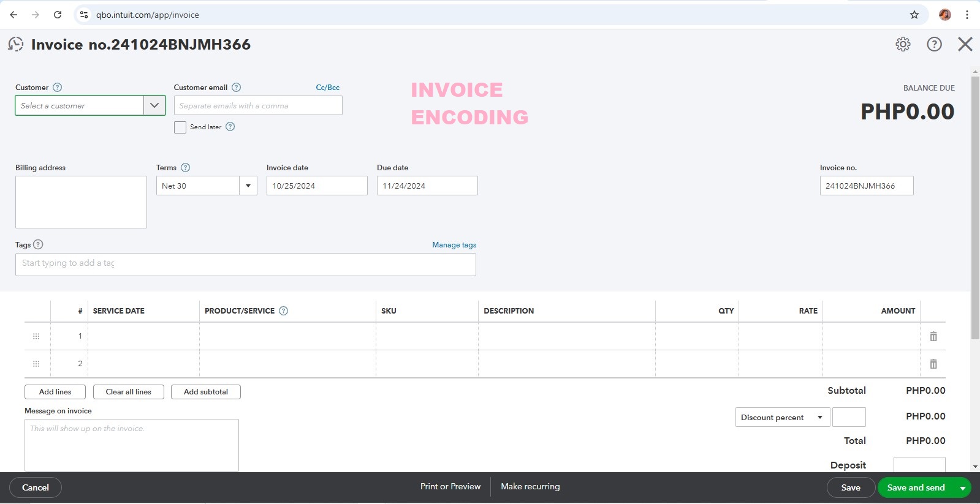The image size is (980, 504).
Task: Grab the drag handle of line 1
Action: pyautogui.click(x=36, y=336)
